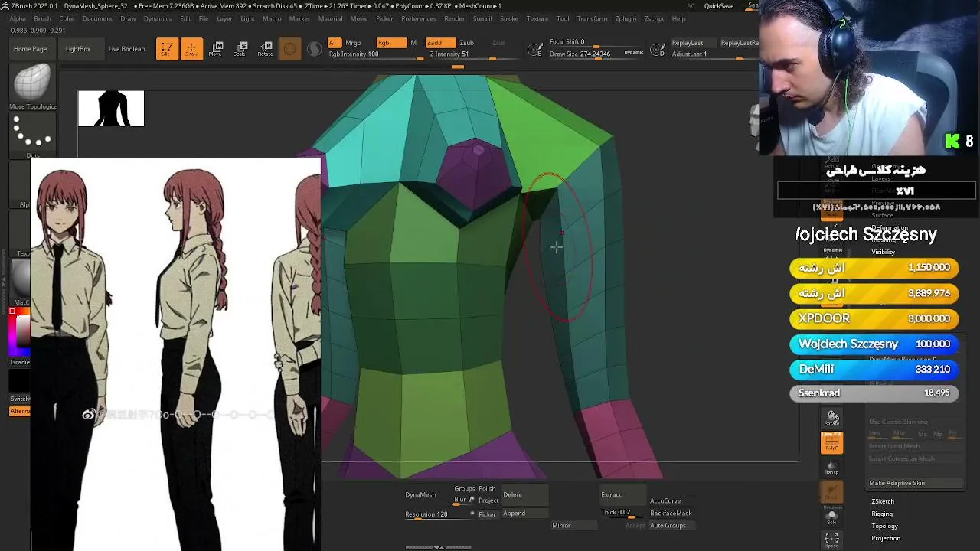Open the Zplugin menu
The height and width of the screenshot is (551, 980).
click(626, 18)
